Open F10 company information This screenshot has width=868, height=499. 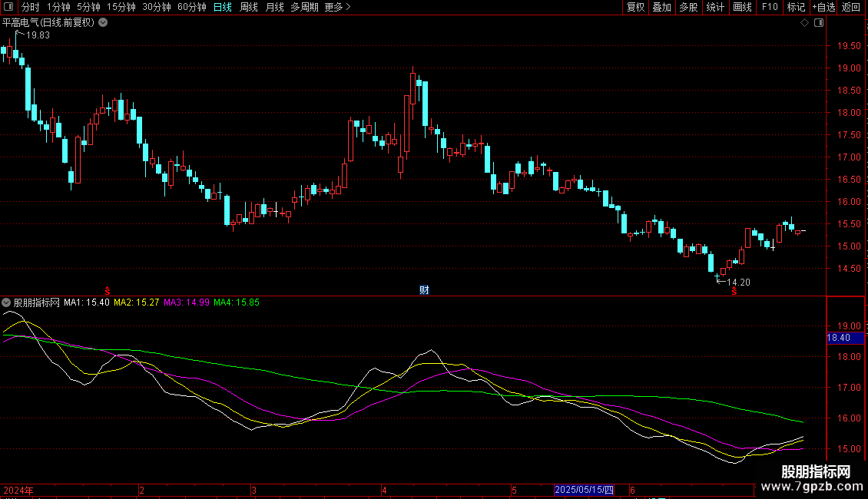(770, 7)
